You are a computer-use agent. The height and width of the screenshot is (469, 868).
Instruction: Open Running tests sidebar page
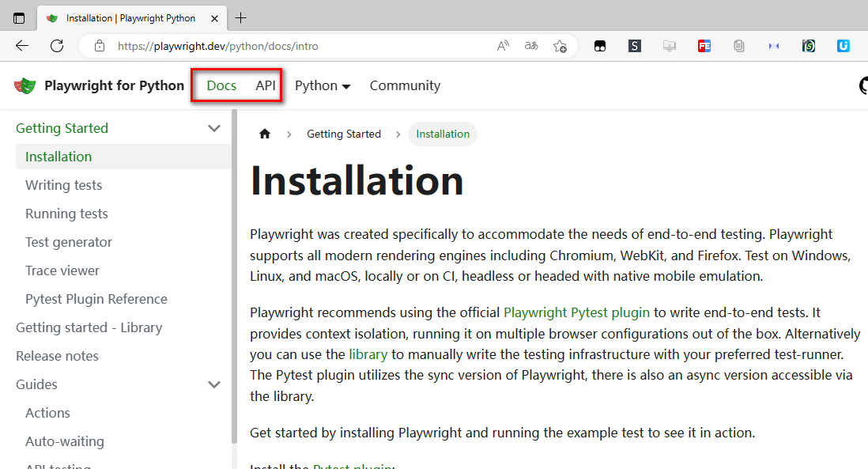(66, 214)
